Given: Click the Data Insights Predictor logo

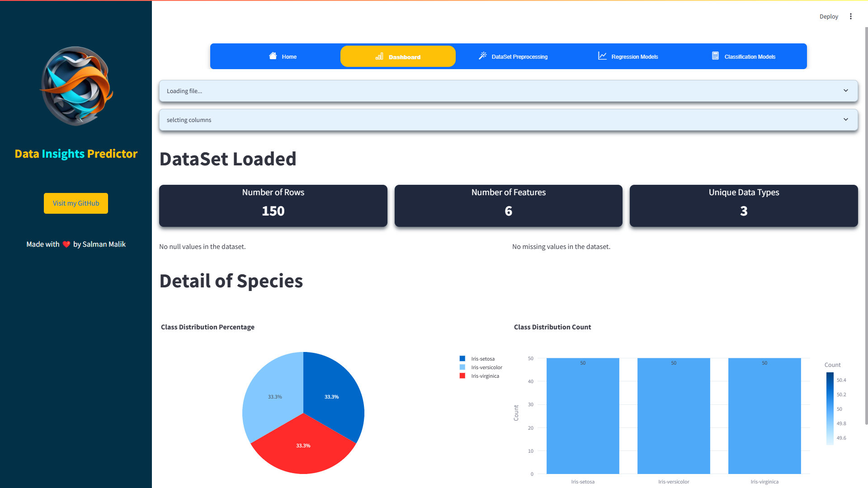Looking at the screenshot, I should 76,86.
